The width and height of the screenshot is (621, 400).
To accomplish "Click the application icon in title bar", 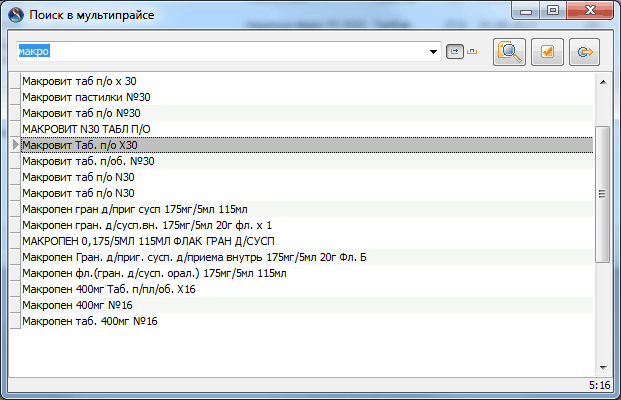I will [16, 15].
